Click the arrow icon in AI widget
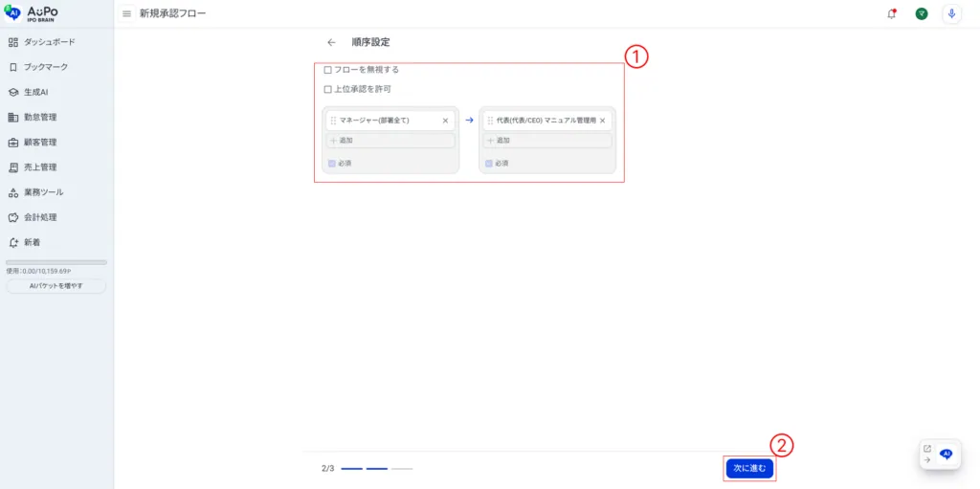980x489 pixels. [x=926, y=459]
